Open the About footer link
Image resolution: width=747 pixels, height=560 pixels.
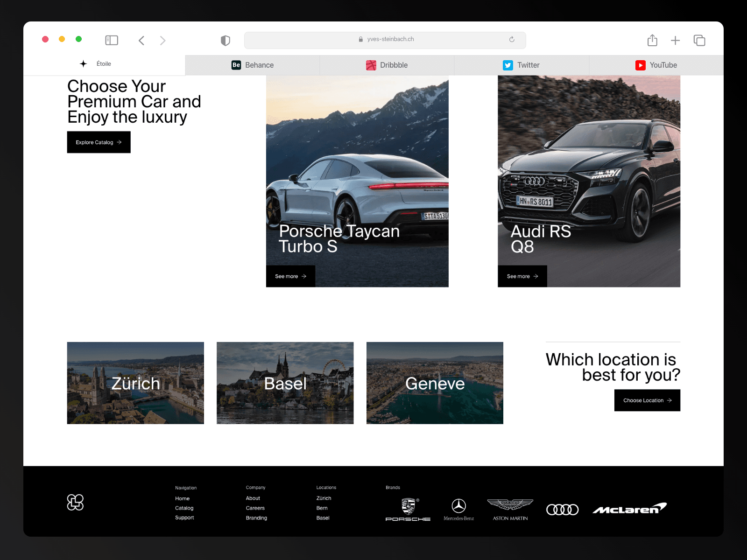coord(253,498)
